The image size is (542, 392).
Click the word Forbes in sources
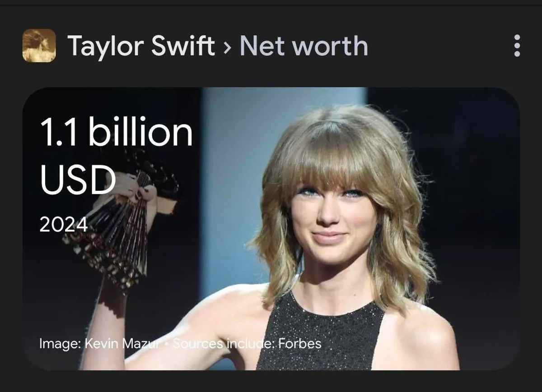[299, 344]
